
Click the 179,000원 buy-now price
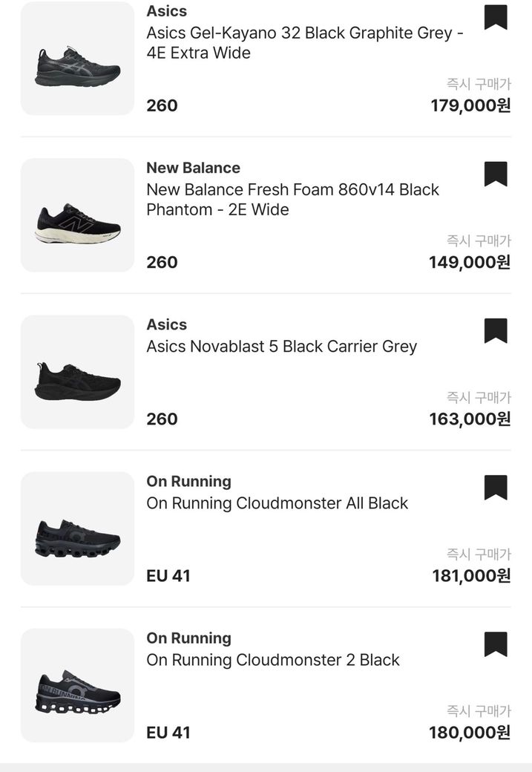pos(470,105)
